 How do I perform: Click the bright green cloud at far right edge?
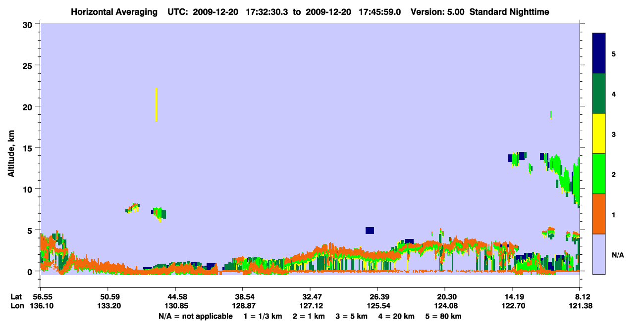(x=577, y=182)
